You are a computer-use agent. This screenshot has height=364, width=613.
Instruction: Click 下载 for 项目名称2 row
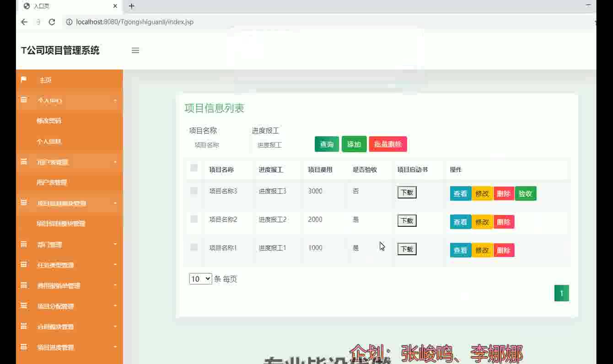click(407, 221)
